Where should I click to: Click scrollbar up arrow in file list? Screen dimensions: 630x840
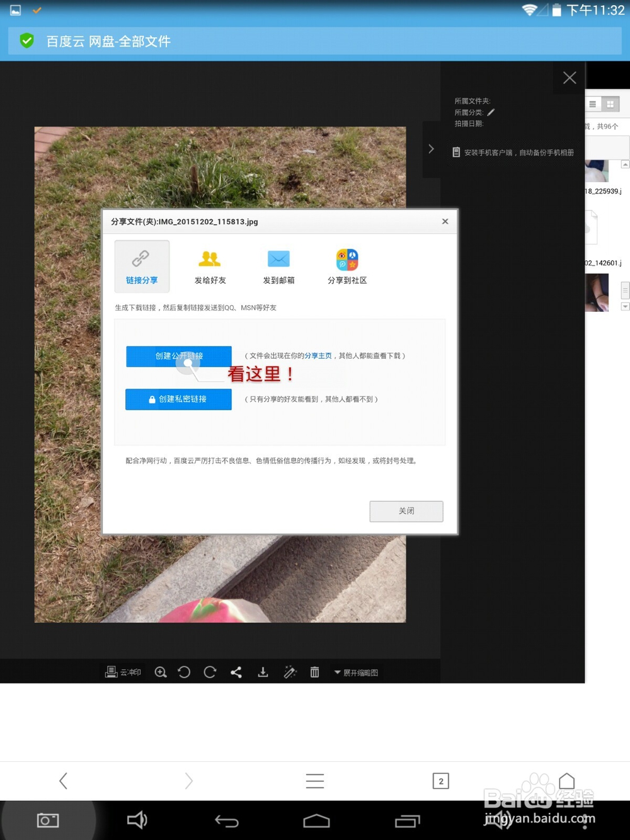pos(625,164)
